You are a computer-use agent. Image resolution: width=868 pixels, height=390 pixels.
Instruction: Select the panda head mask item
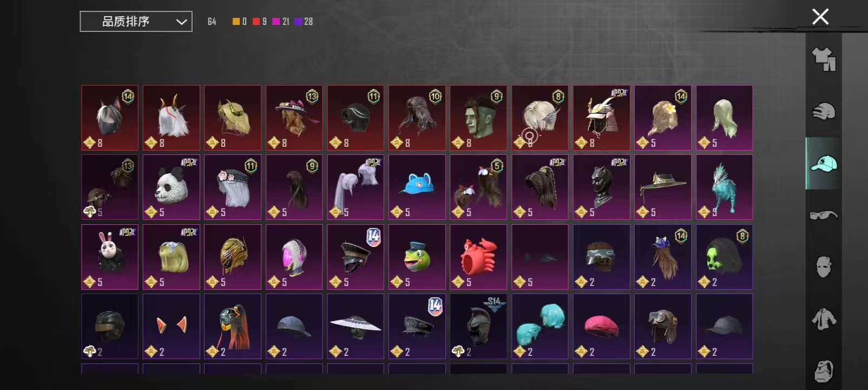(x=171, y=187)
